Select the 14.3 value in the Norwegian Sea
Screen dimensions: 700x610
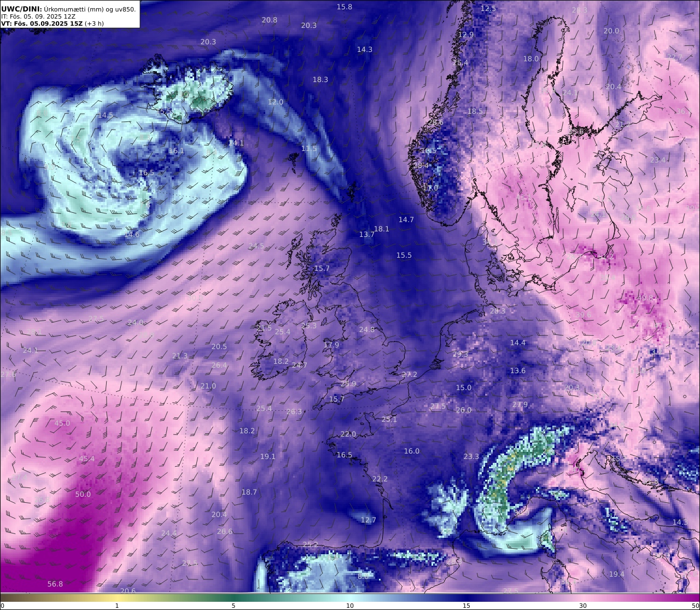click(x=365, y=50)
